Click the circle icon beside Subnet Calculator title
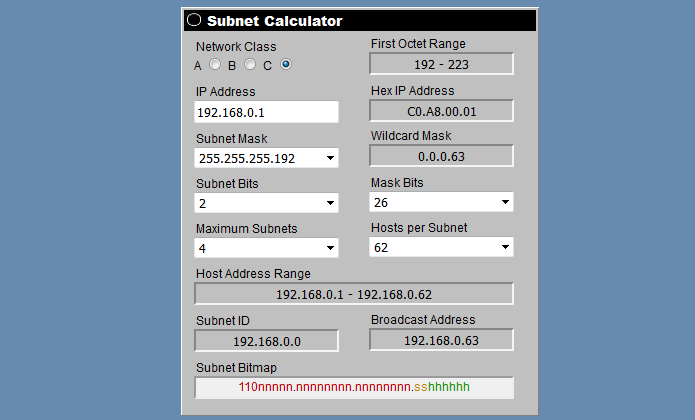Image resolution: width=695 pixels, height=420 pixels. [194, 20]
